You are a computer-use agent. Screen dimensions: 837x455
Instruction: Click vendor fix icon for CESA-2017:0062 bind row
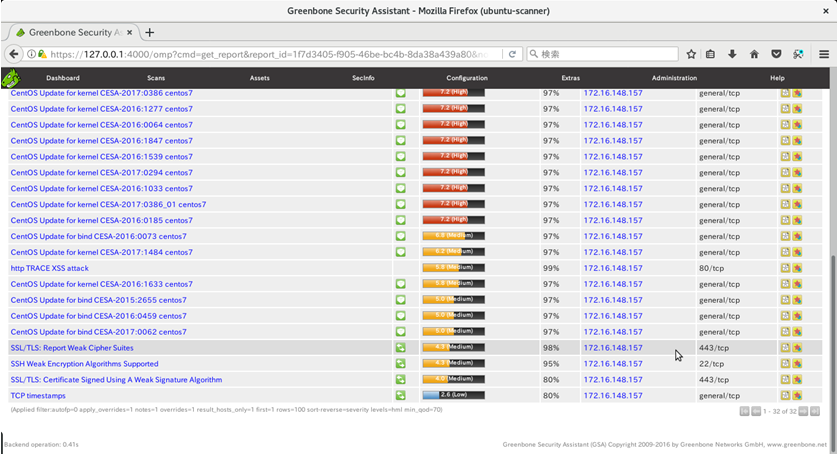(x=400, y=332)
